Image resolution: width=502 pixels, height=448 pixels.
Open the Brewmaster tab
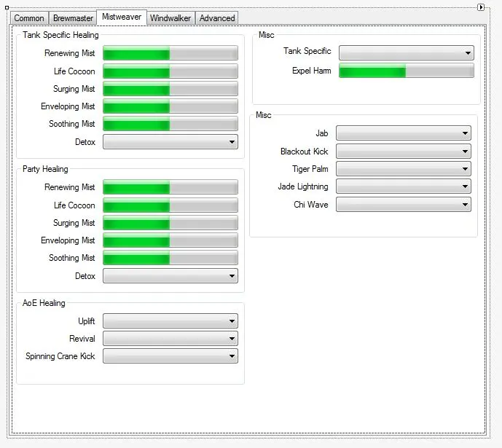coord(73,18)
